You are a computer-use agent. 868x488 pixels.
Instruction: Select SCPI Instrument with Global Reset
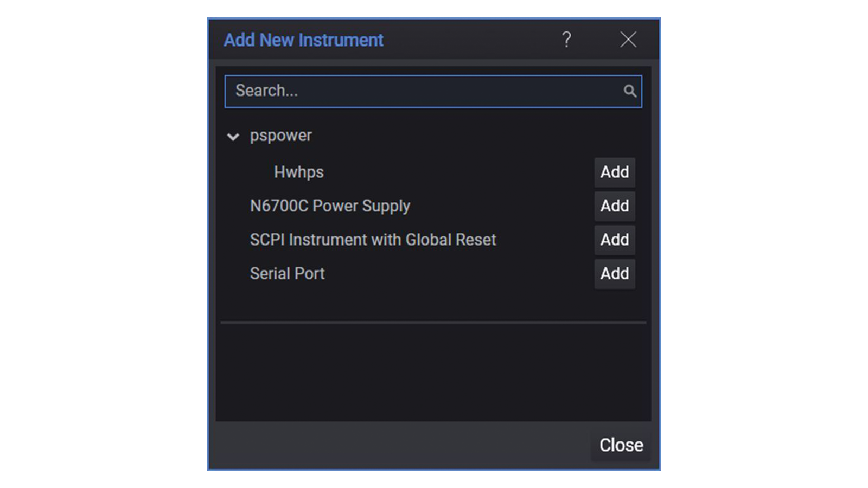click(373, 240)
